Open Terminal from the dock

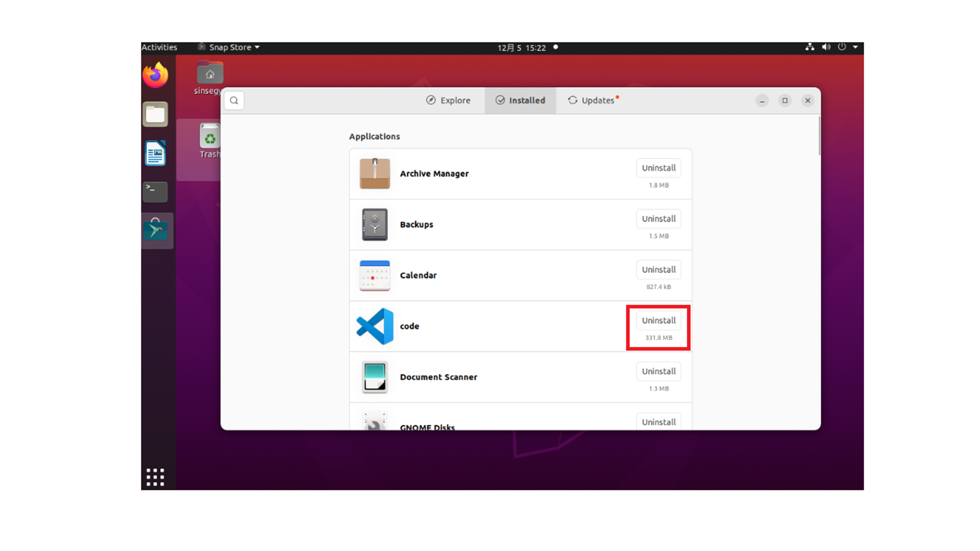(155, 191)
